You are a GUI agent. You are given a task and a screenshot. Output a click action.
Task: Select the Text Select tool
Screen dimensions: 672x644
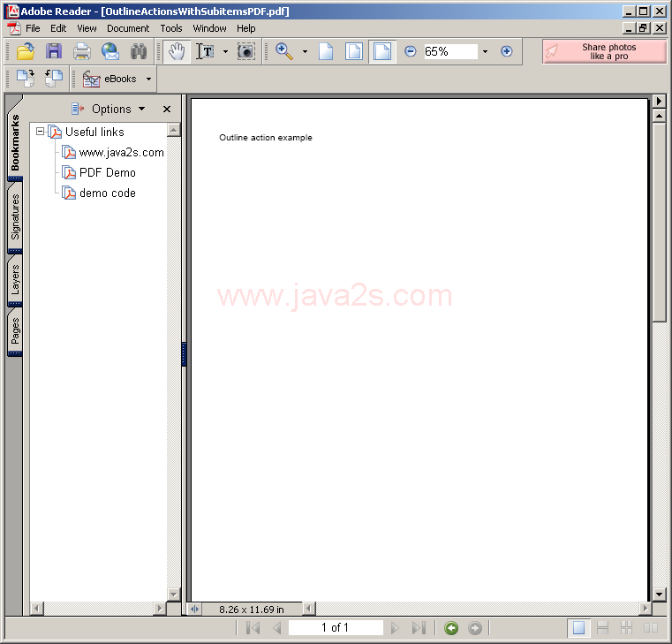205,51
